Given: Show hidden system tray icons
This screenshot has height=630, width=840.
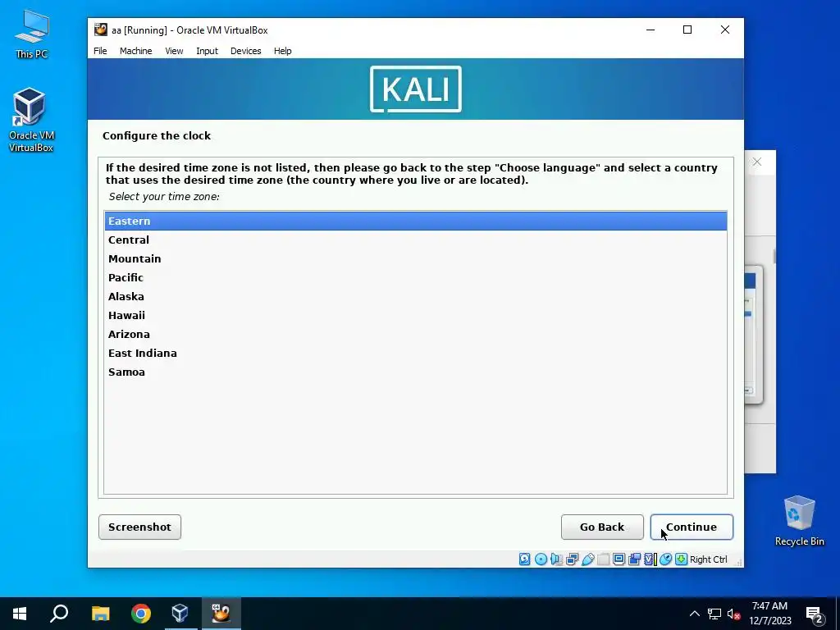Looking at the screenshot, I should click(694, 614).
